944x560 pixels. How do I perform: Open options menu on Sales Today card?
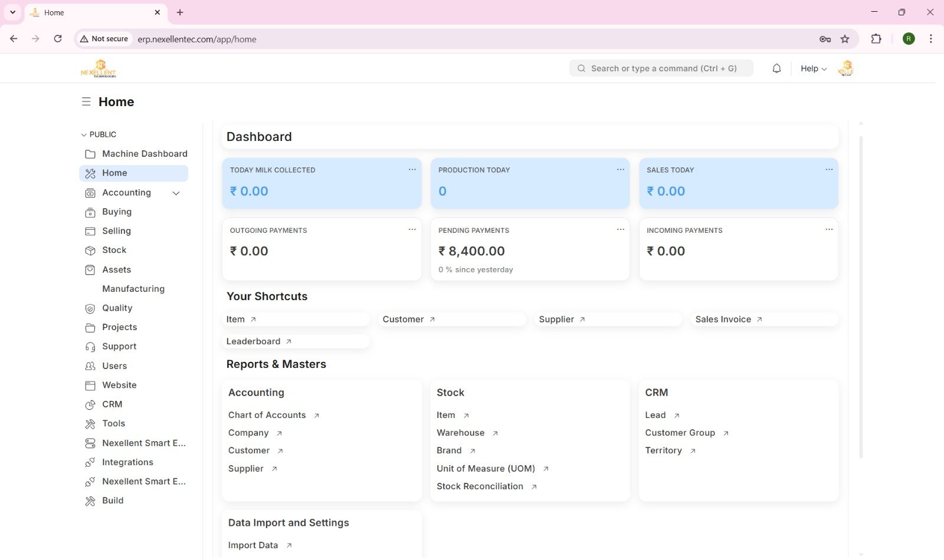[x=828, y=169]
